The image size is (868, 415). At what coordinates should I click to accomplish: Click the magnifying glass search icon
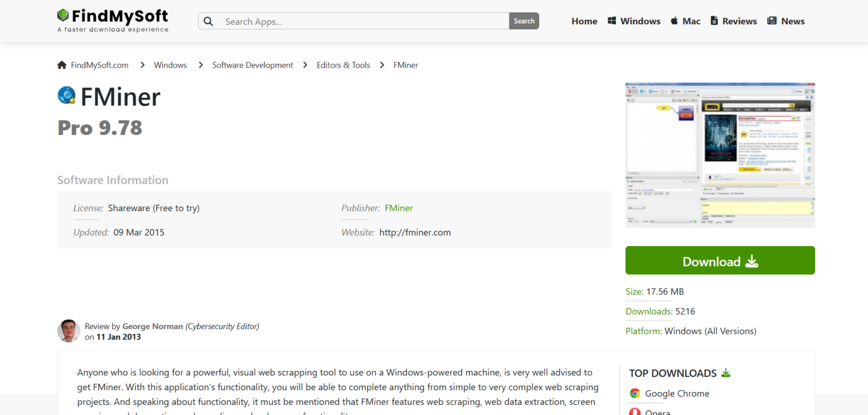[x=209, y=21]
